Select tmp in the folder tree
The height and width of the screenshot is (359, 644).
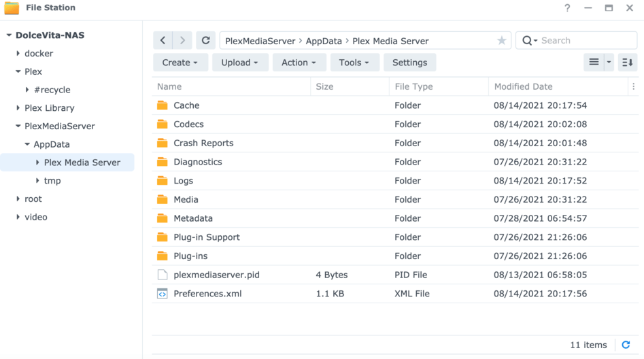click(x=52, y=181)
